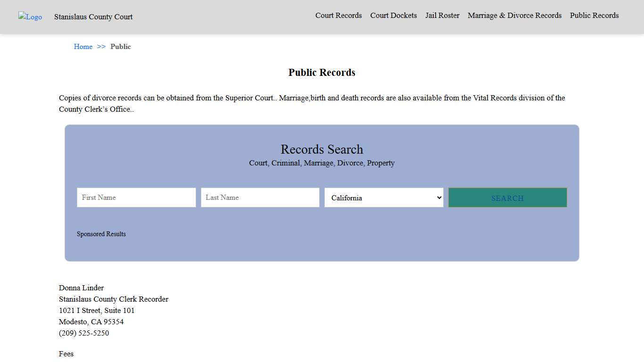
Task: Open the Court Records menu item
Action: [x=339, y=16]
